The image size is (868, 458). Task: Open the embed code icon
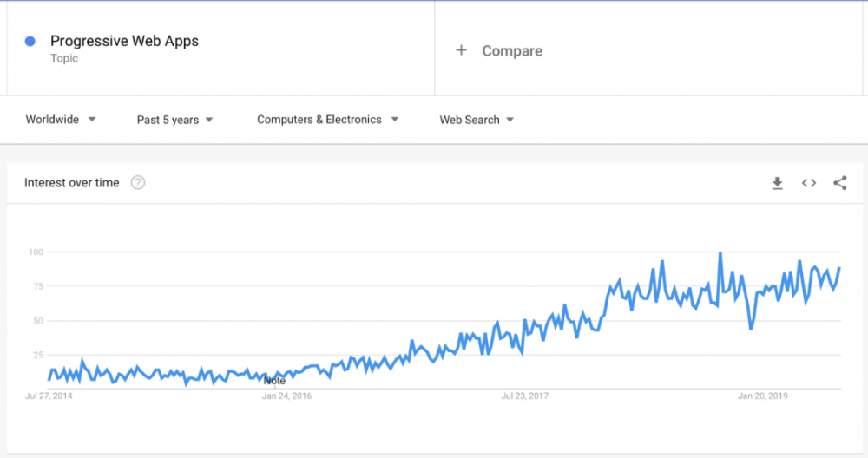click(809, 183)
